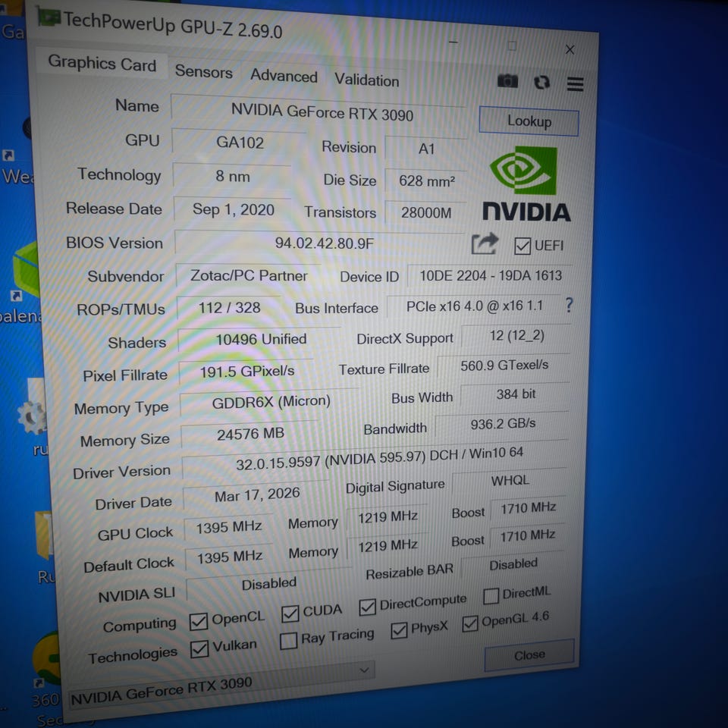
Task: Click the Close button at bottom
Action: 529,654
